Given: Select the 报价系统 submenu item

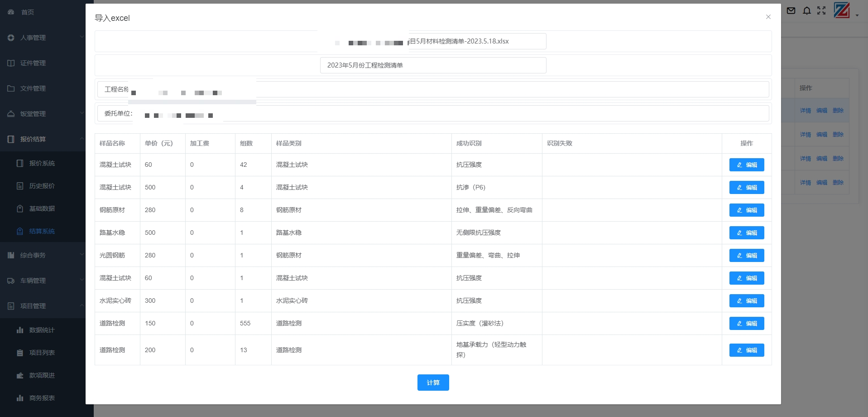Looking at the screenshot, I should pyautogui.click(x=43, y=163).
